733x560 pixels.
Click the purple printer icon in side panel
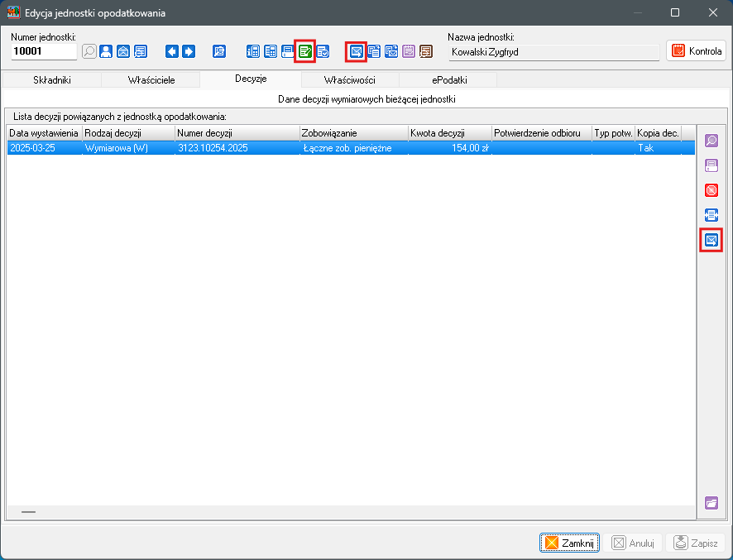click(x=711, y=166)
